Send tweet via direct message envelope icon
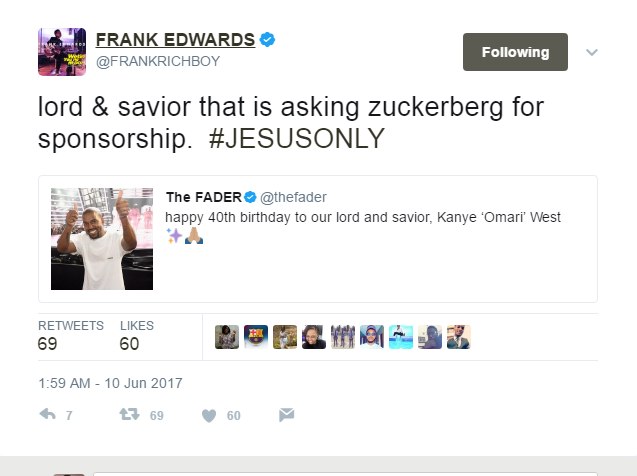Viewport: 637px width, 476px height. [x=286, y=414]
